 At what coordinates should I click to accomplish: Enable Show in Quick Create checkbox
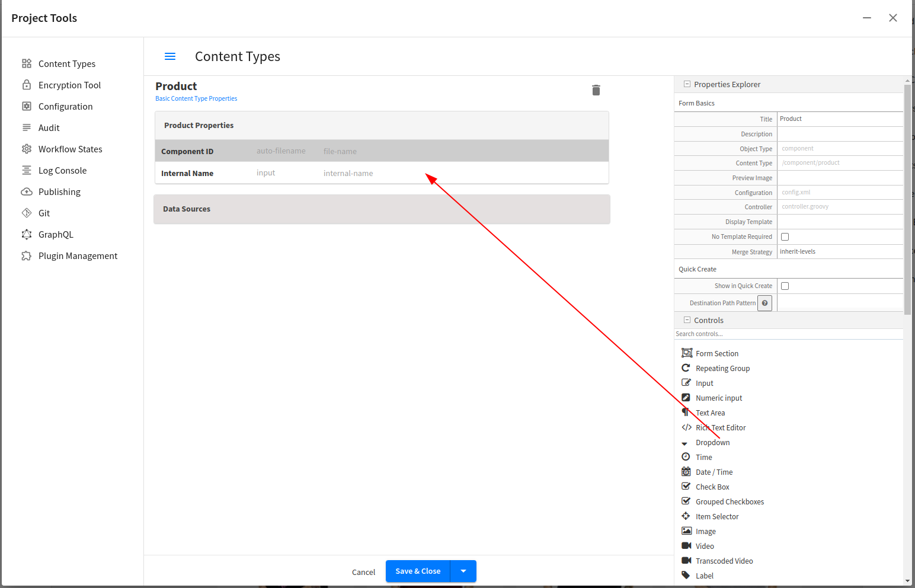tap(785, 286)
